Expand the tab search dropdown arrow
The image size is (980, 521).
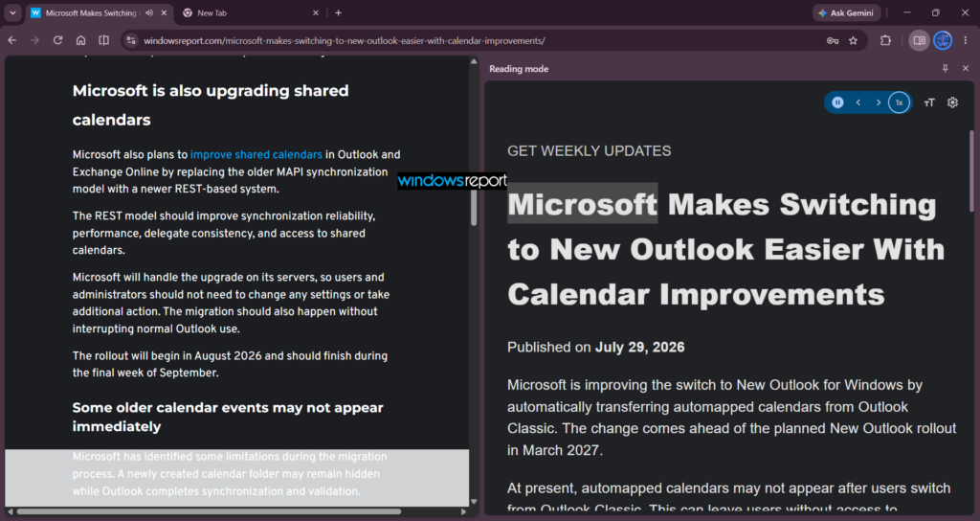click(x=12, y=12)
